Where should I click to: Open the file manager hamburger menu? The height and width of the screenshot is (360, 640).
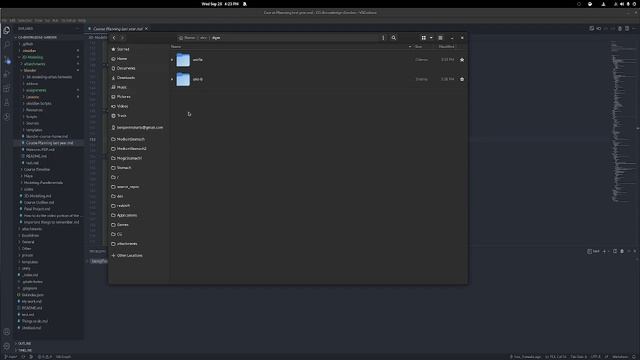440,38
